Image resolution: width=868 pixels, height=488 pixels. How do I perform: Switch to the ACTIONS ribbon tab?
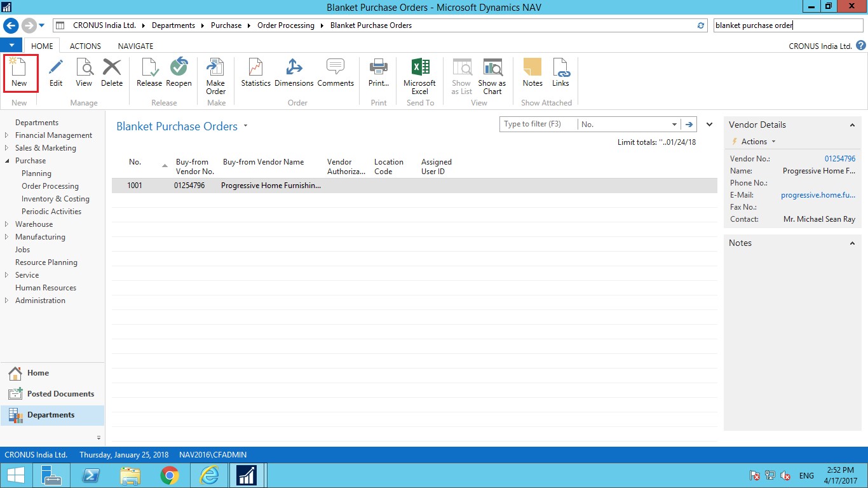tap(85, 46)
